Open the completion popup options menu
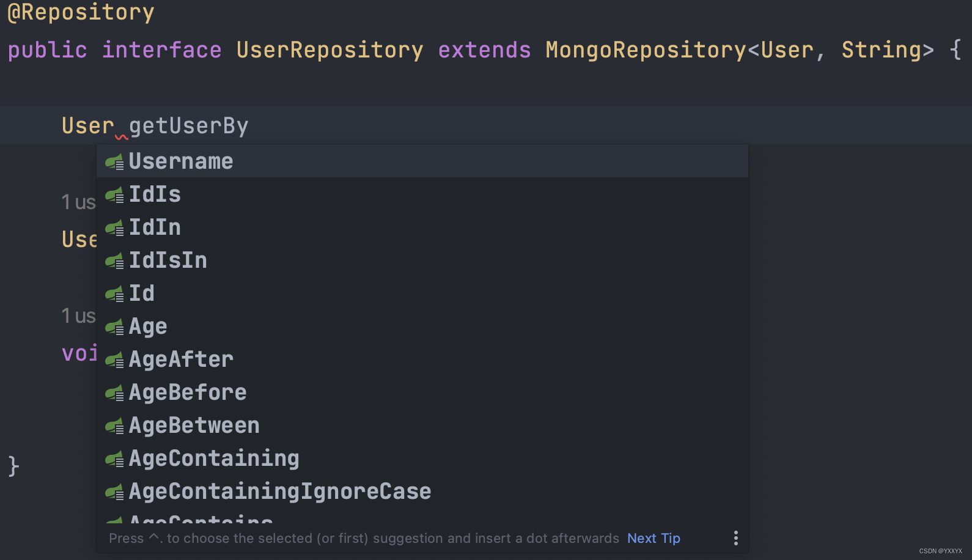 [x=735, y=538]
